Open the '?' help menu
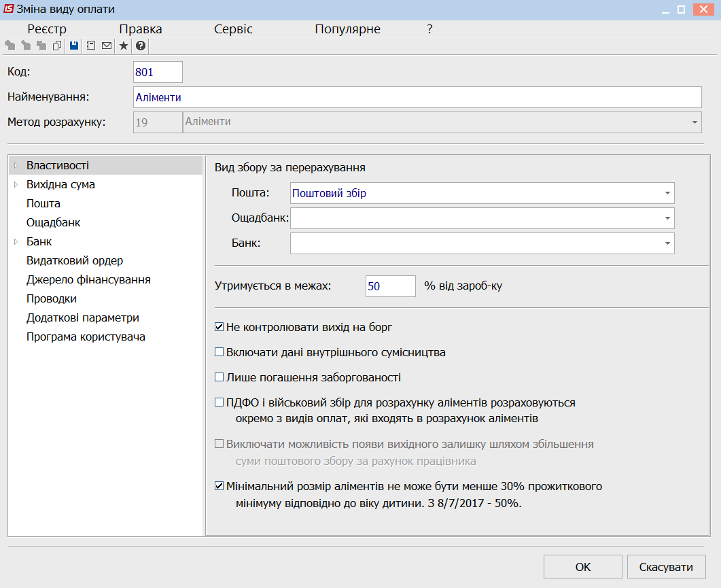This screenshot has width=721, height=588. click(429, 29)
